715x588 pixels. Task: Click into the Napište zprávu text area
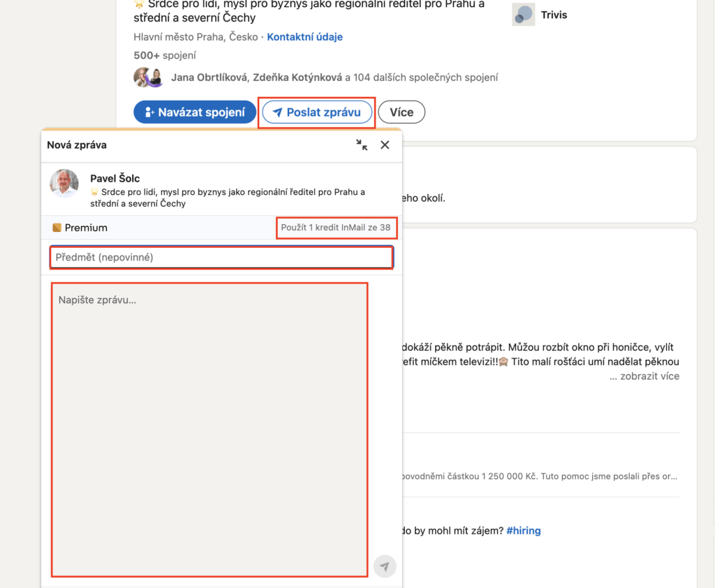209,429
